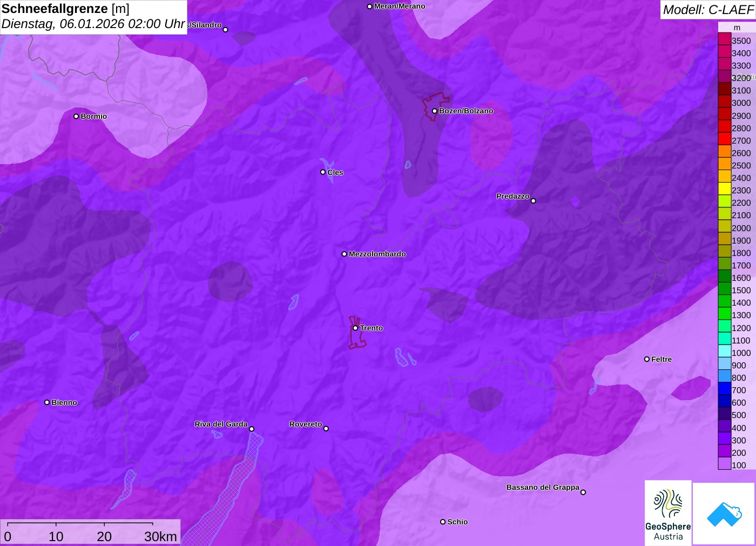756x546 pixels.
Task: Click the 3500 m legend color swatch
Action: (x=725, y=39)
